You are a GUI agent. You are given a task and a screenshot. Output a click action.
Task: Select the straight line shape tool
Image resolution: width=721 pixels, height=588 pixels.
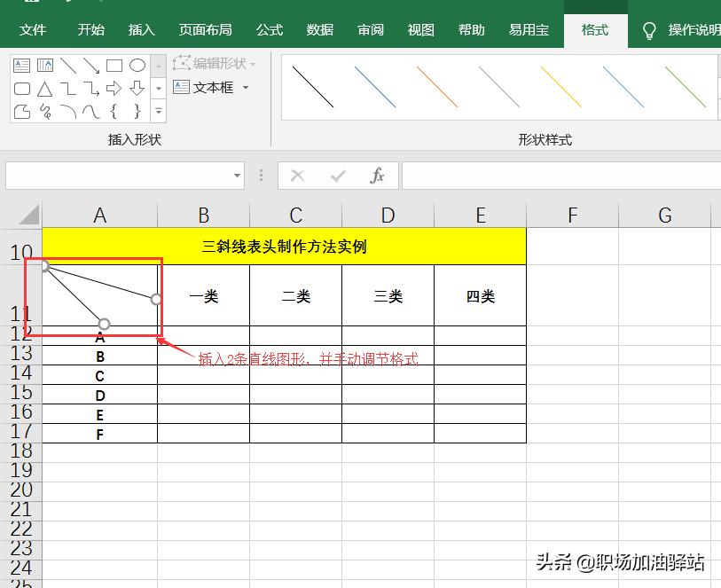pyautogui.click(x=67, y=65)
